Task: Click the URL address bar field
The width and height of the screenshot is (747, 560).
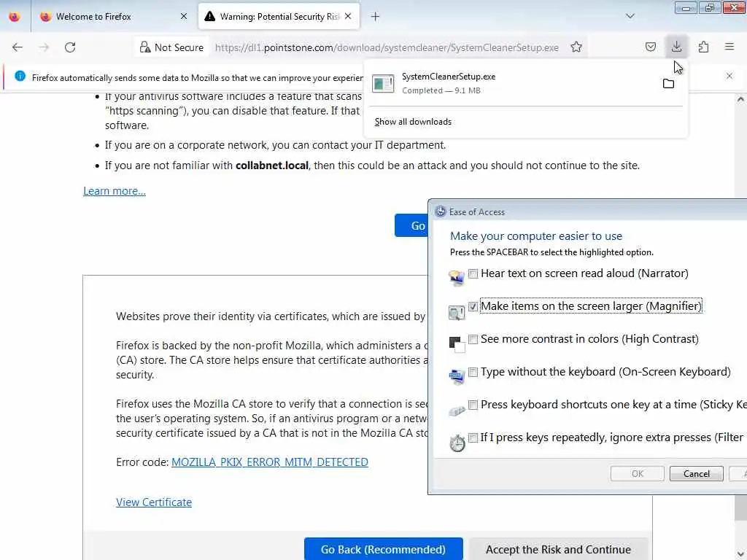Action: click(x=387, y=47)
